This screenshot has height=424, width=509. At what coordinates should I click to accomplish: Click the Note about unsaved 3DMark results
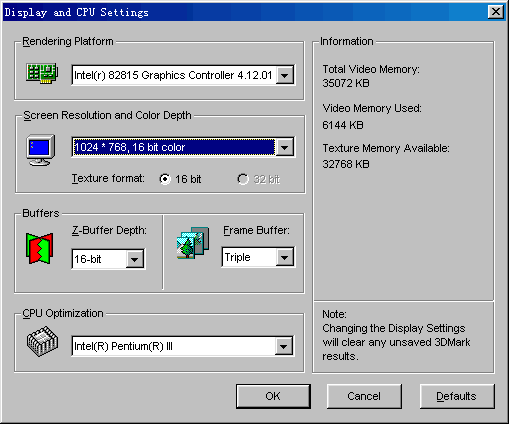[396, 335]
